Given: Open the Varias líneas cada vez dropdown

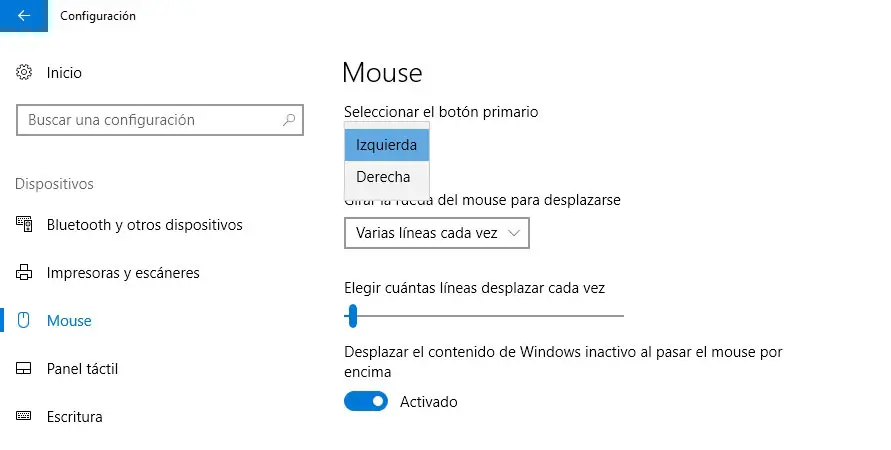Looking at the screenshot, I should 436,233.
